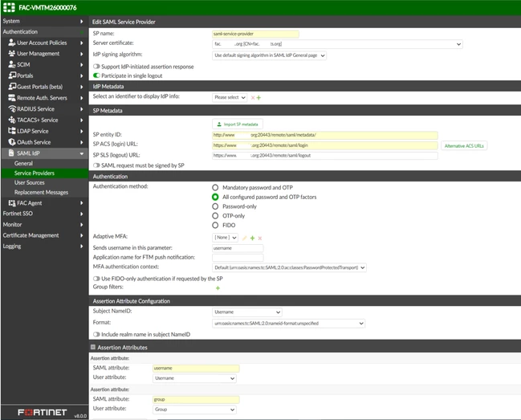521x420 pixels.
Task: Expand System menu arrow
Action: [x=81, y=21]
